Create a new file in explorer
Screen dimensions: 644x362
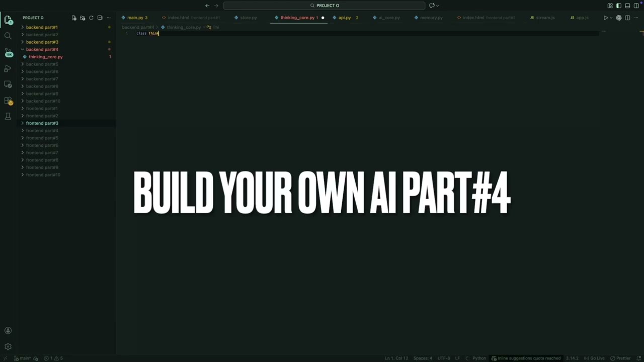coord(74,18)
